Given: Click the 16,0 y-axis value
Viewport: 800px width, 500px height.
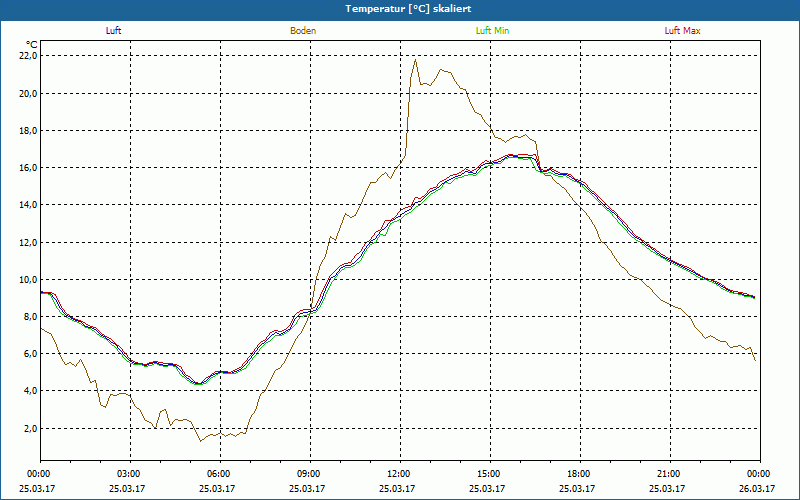Looking at the screenshot, I should [x=29, y=168].
